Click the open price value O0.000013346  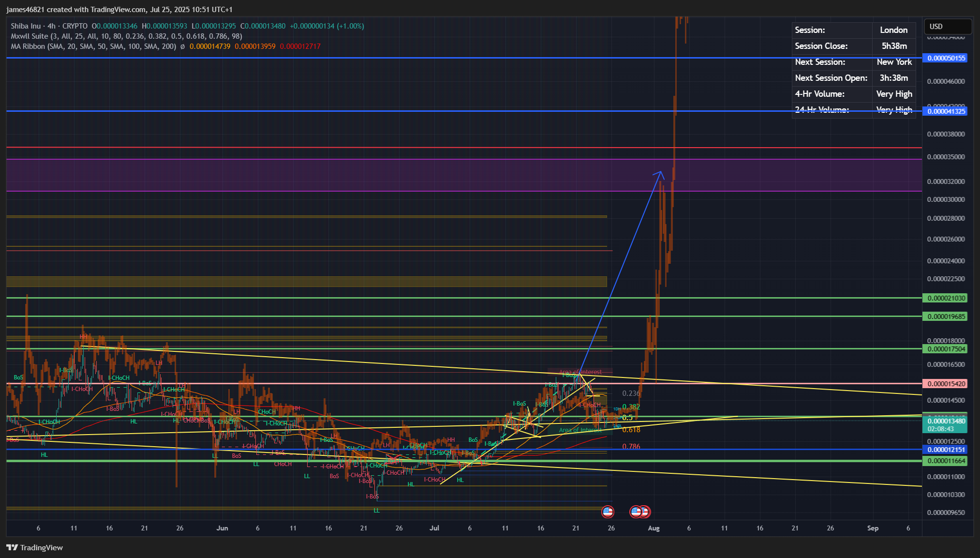115,26
